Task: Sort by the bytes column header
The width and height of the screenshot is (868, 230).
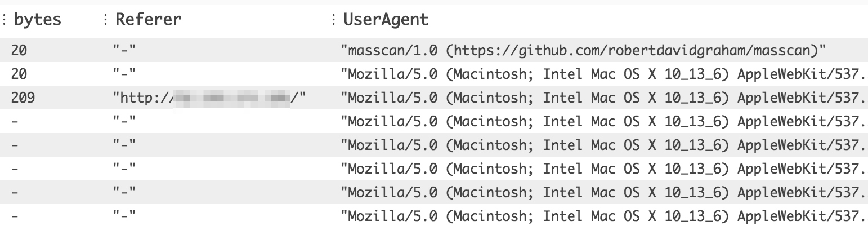Action: pos(38,20)
